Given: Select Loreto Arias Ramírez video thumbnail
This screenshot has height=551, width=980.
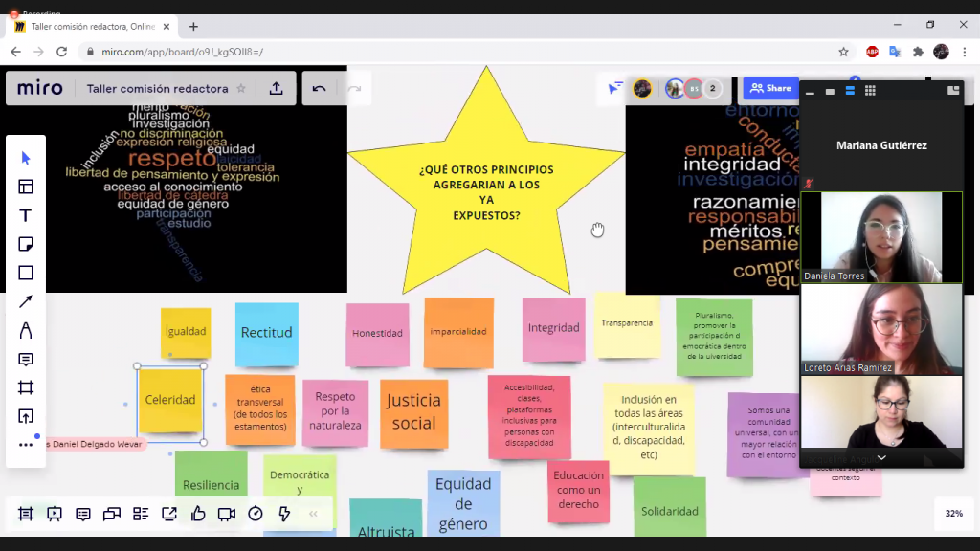Looking at the screenshot, I should (x=881, y=329).
